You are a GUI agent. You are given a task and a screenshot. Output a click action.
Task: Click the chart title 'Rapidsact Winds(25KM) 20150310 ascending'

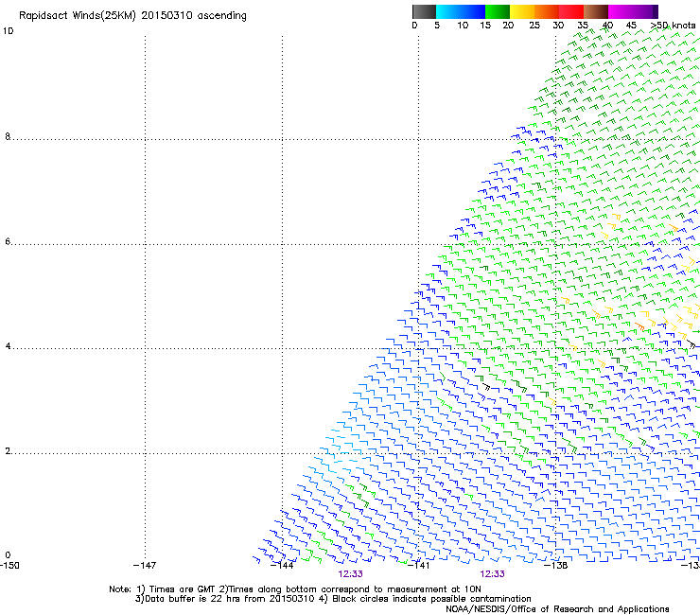(132, 16)
